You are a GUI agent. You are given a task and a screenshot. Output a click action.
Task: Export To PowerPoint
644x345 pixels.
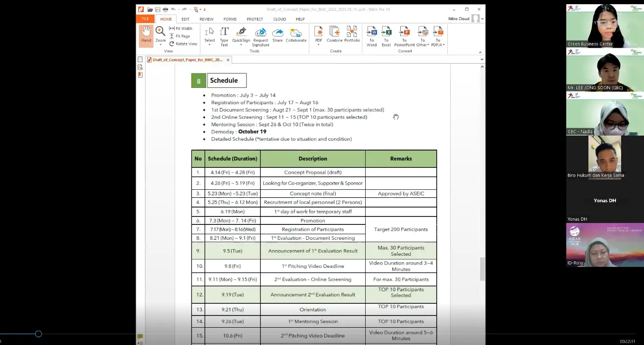click(404, 36)
